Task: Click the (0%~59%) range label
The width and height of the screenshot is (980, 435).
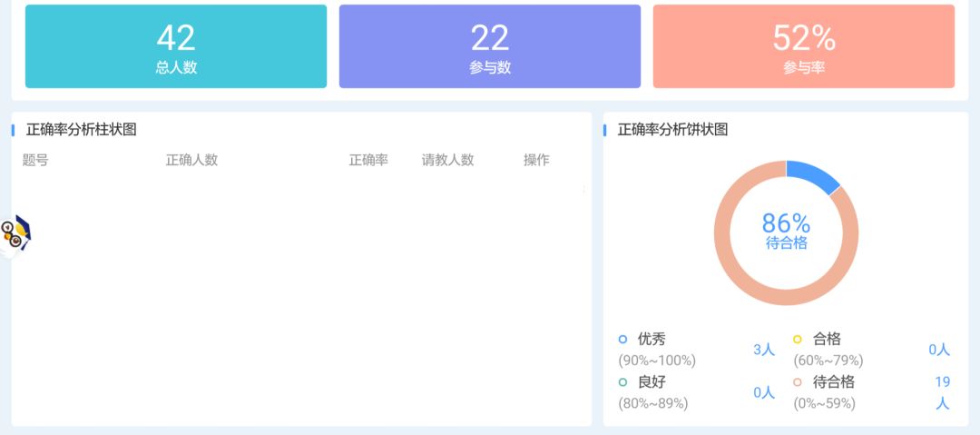Action: point(824,404)
